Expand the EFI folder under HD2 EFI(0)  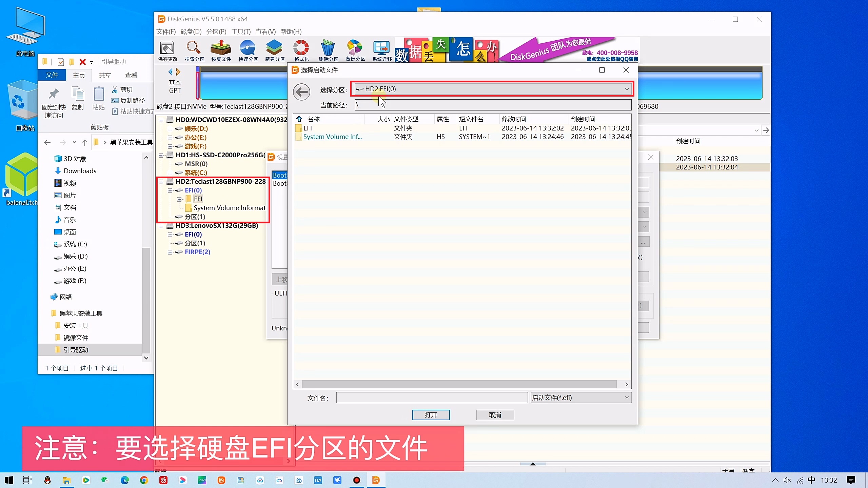[179, 199]
